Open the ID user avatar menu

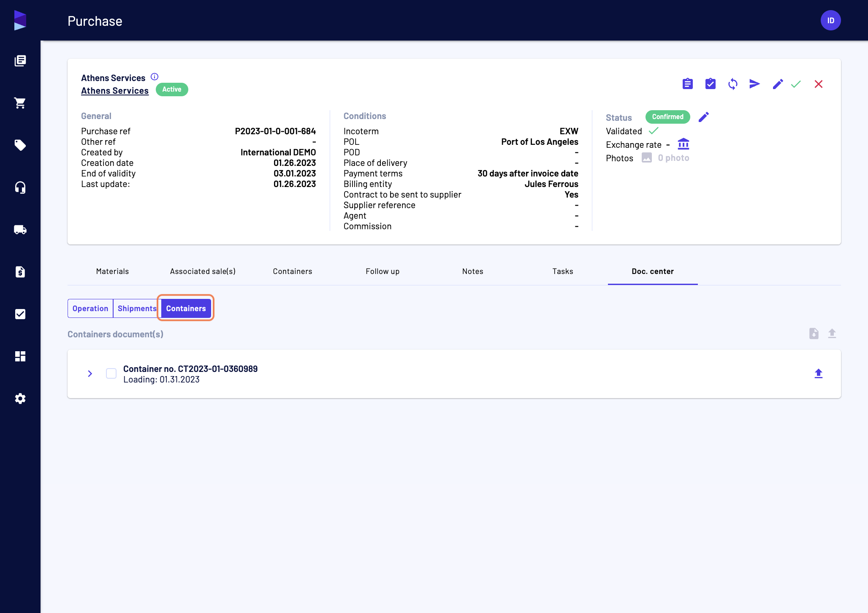coord(831,20)
